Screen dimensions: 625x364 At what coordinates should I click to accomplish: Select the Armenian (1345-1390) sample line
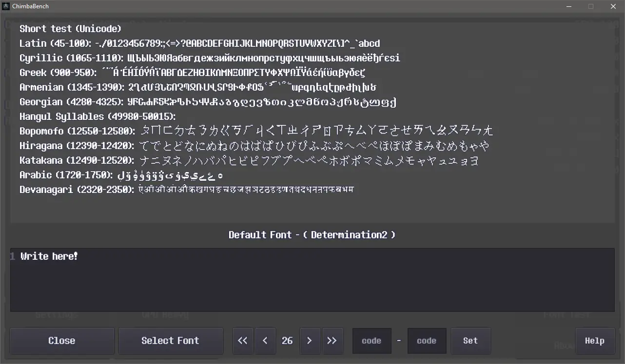(198, 87)
